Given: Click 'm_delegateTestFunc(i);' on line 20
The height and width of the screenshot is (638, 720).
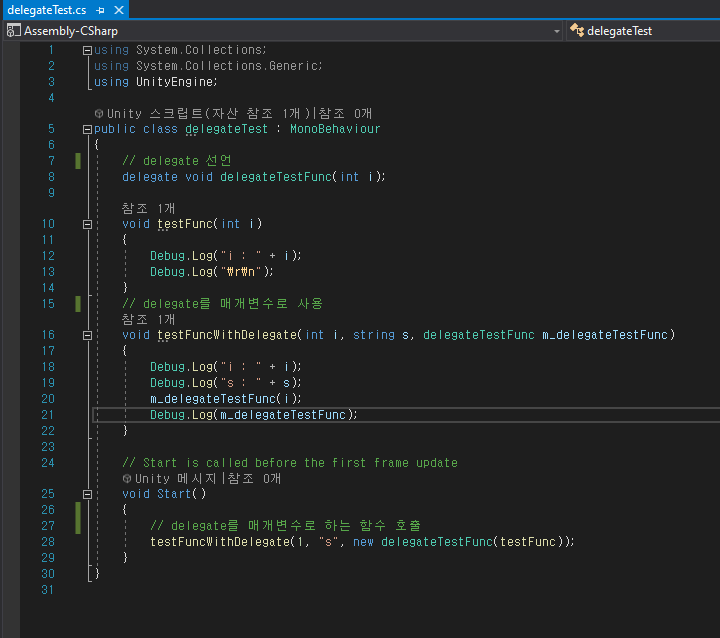Looking at the screenshot, I should pyautogui.click(x=225, y=399).
